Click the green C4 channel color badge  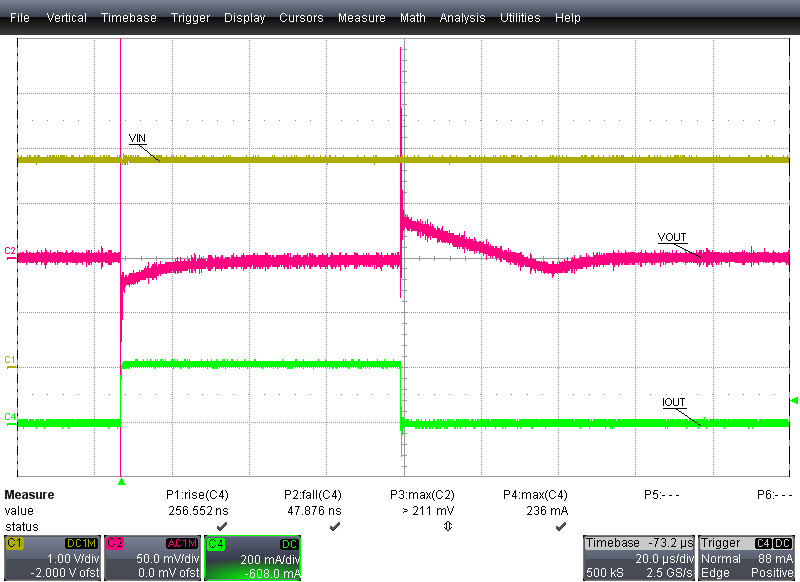tap(215, 543)
